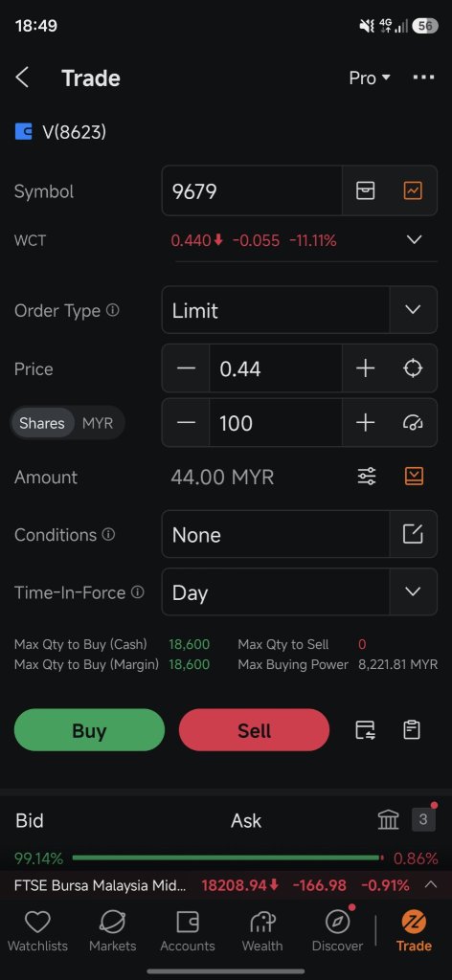This screenshot has height=980, width=452.
Task: Open the Order Type Limit dropdown
Action: pos(300,310)
